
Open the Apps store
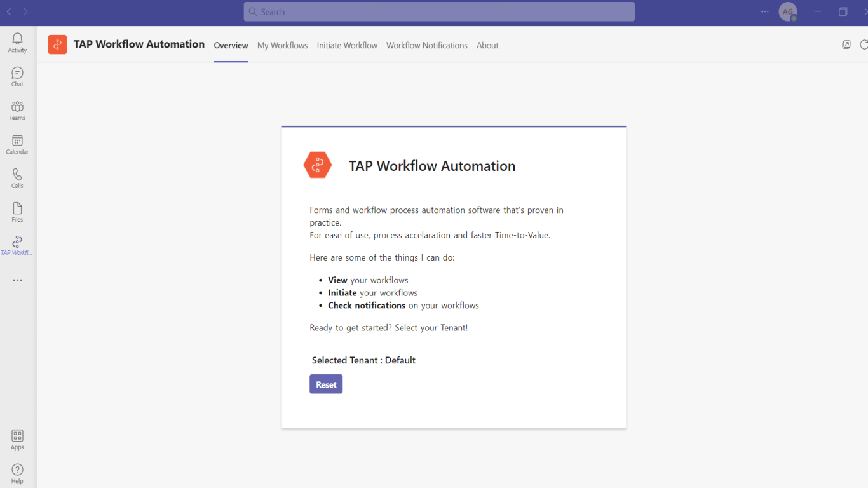coord(17,439)
